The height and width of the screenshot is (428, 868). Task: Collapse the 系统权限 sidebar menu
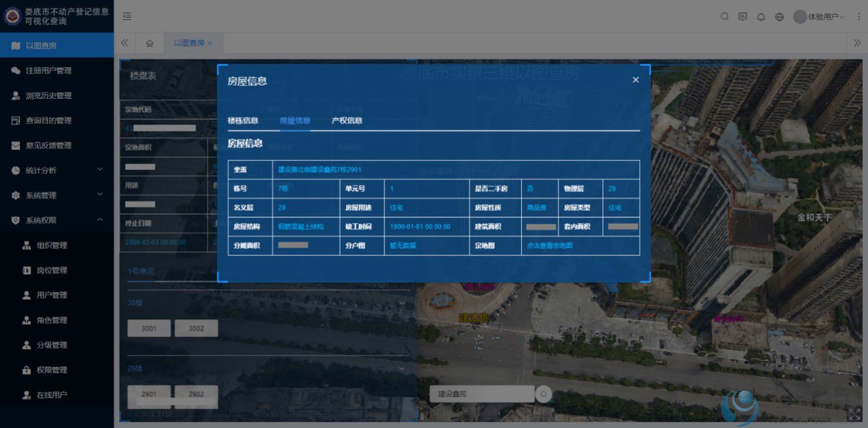tap(57, 220)
